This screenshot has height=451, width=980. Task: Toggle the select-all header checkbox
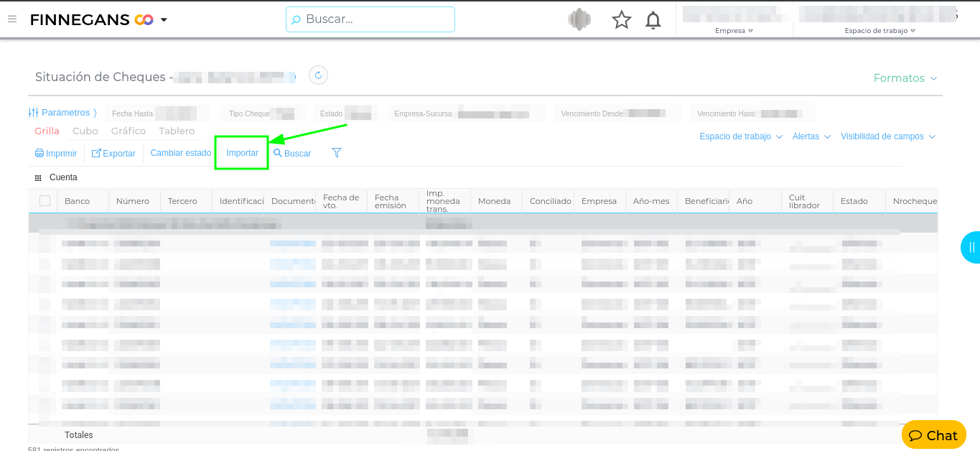pos(45,201)
